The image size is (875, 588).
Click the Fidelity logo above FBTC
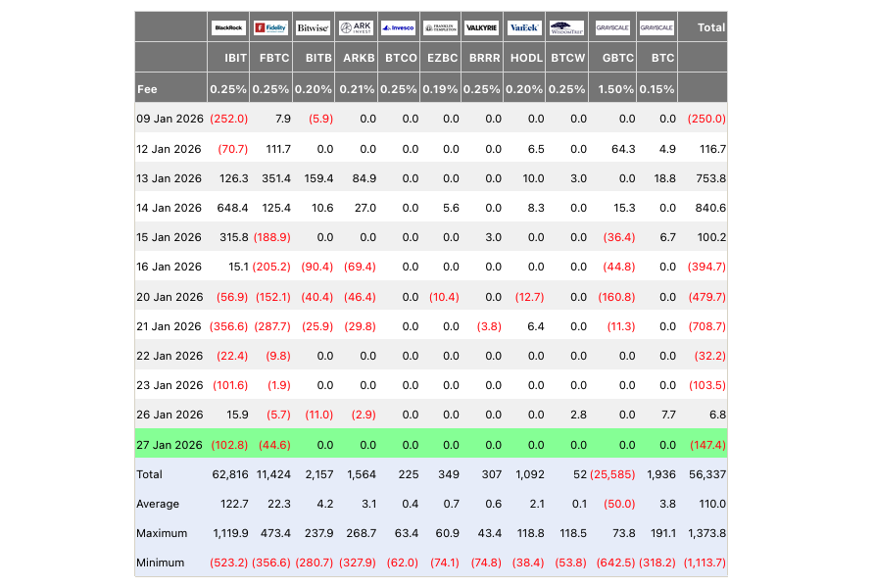point(270,27)
